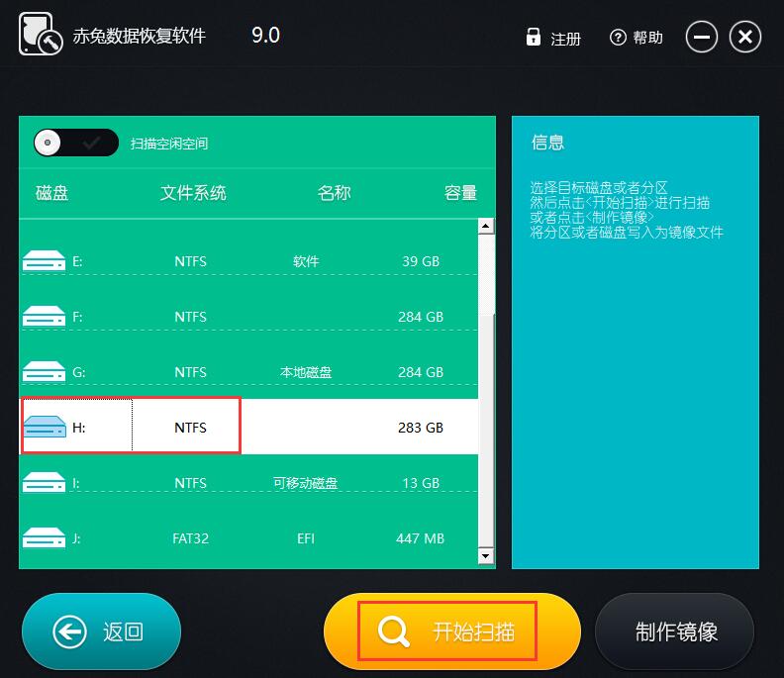Click the 283 GB capacity value
784x678 pixels.
tap(421, 428)
